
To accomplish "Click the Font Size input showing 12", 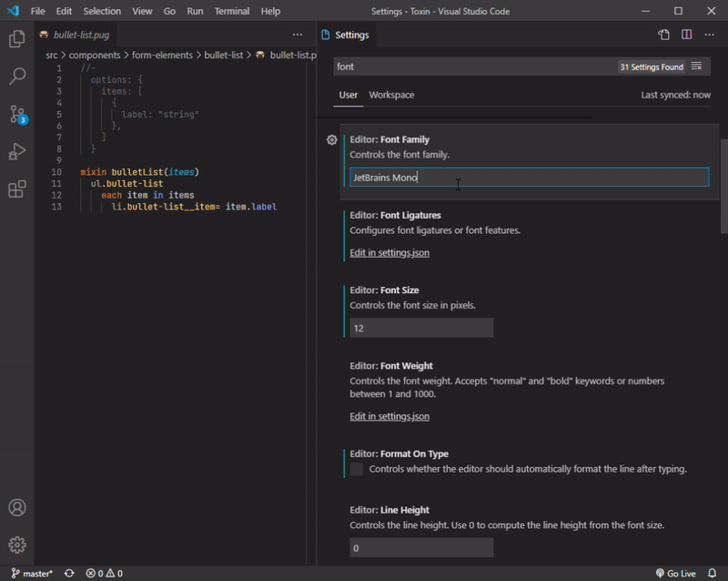I will click(x=421, y=328).
